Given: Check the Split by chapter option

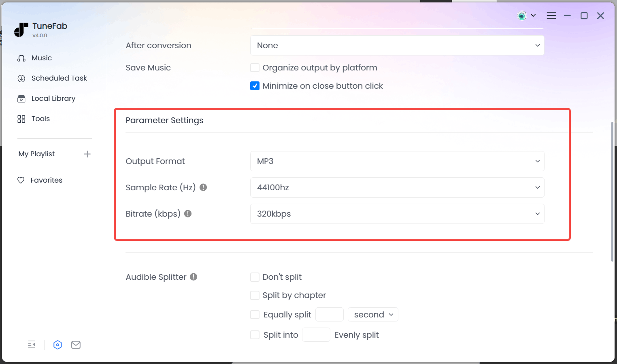Looking at the screenshot, I should point(255,295).
